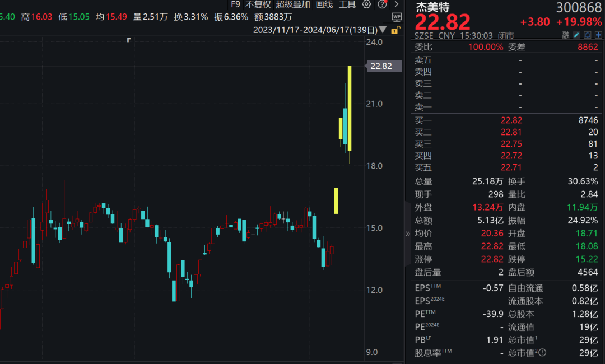
Task: Click the 买二 price 22.81
Action: 511,132
